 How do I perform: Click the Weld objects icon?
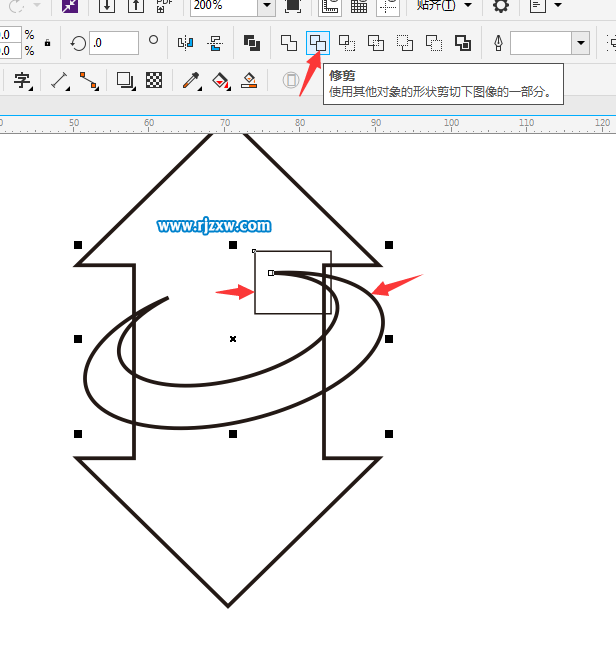[x=289, y=43]
